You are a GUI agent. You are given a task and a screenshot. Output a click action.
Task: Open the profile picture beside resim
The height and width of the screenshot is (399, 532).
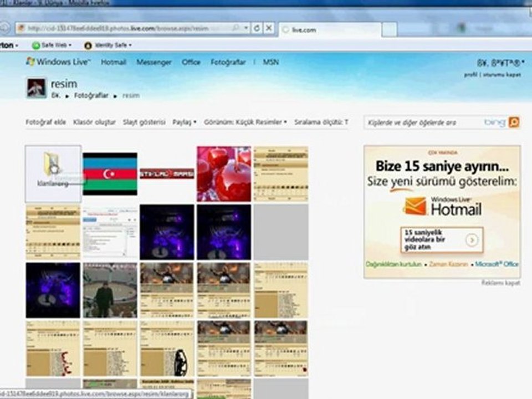[37, 88]
